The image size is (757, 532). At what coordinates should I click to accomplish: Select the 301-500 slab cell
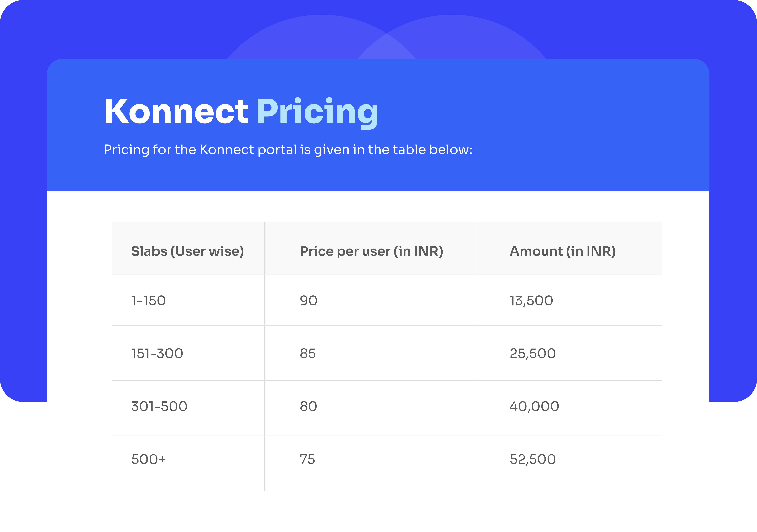pyautogui.click(x=159, y=406)
